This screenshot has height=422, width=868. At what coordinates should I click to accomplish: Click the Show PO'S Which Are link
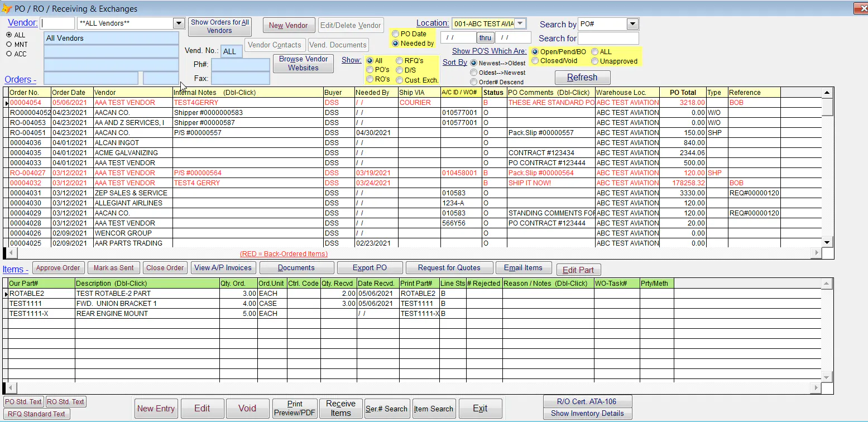489,51
